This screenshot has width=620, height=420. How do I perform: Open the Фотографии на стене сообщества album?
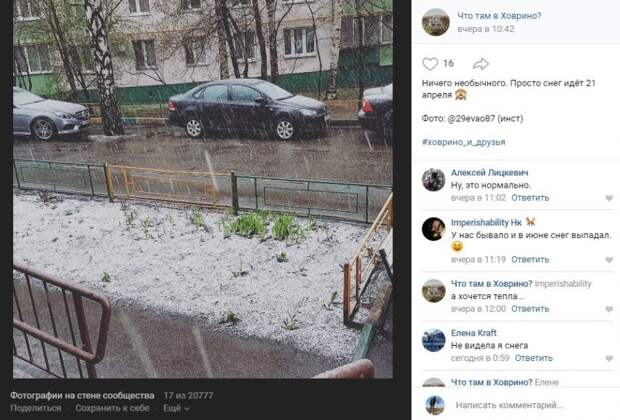click(x=82, y=395)
